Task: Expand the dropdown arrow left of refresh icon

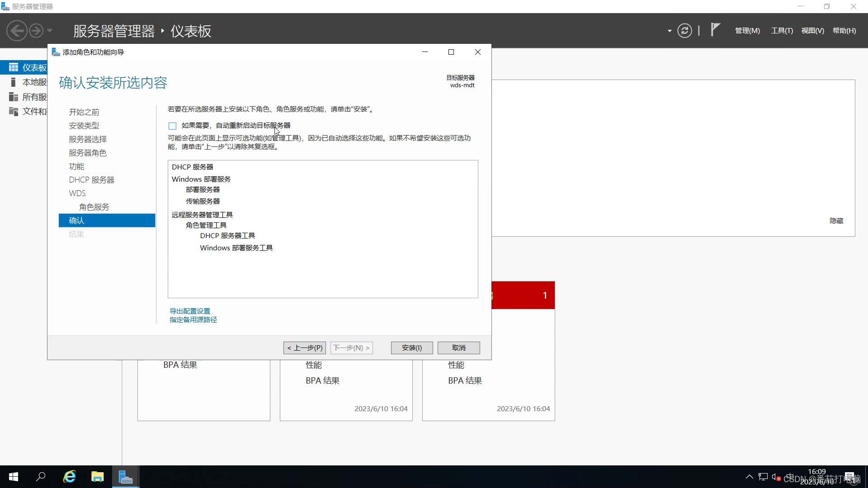Action: [670, 31]
